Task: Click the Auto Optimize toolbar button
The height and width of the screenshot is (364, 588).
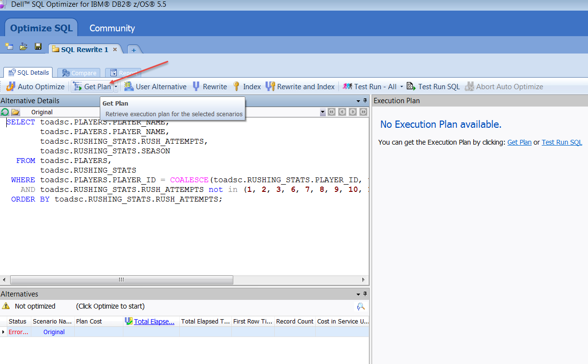Action: tap(35, 87)
